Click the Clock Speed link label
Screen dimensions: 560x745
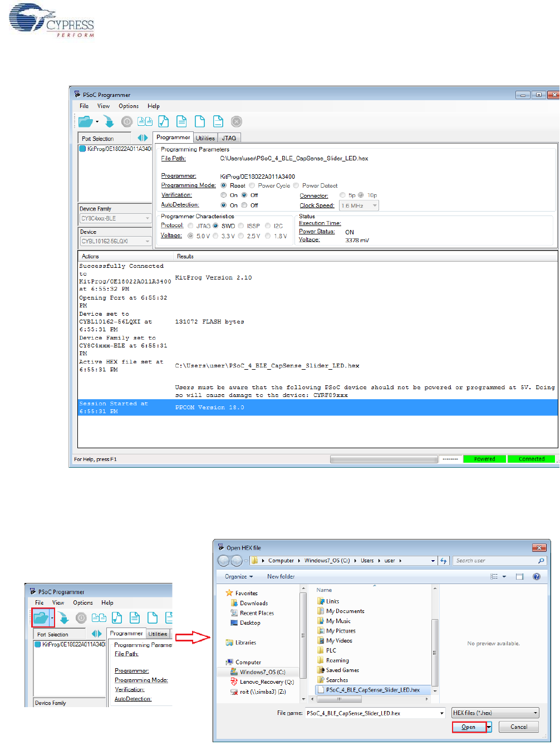[317, 205]
